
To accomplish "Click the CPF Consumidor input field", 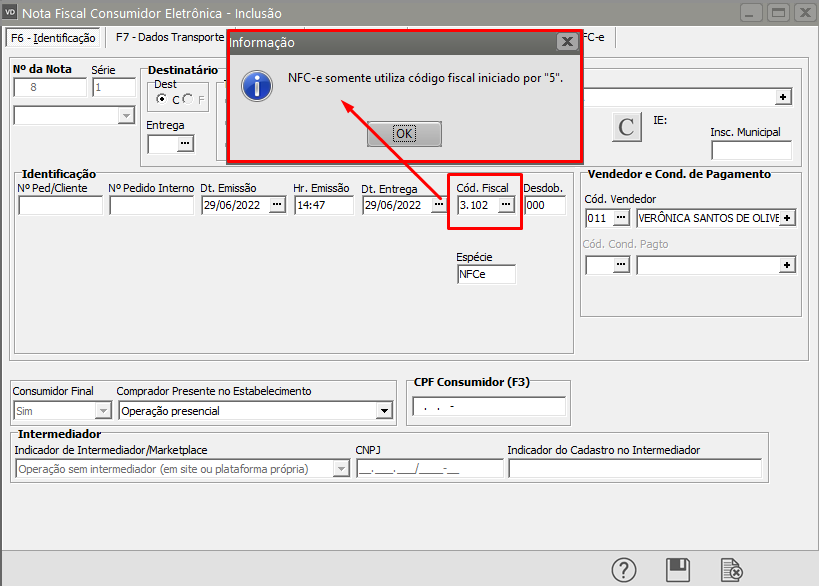I will tap(488, 407).
